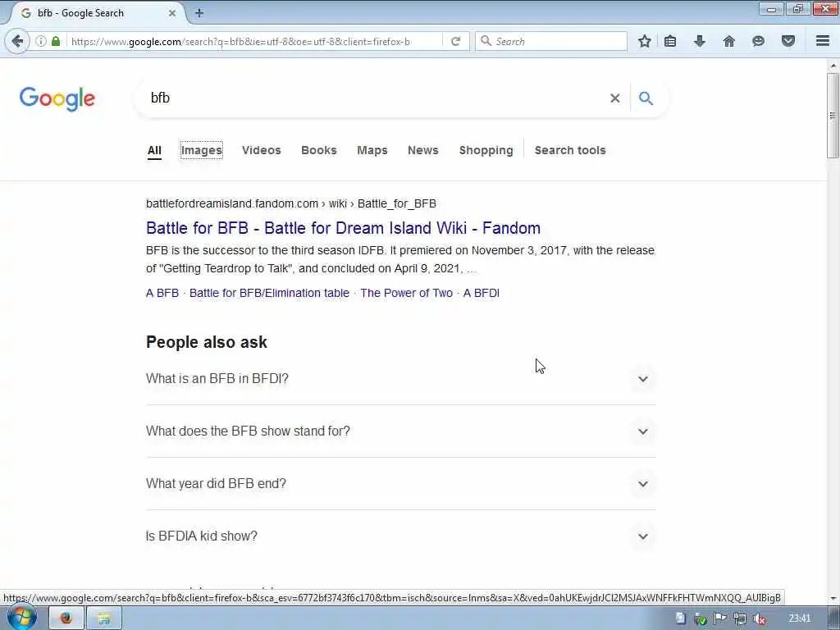Viewport: 840px width, 630px height.
Task: Switch to Books results tab
Action: [319, 151]
